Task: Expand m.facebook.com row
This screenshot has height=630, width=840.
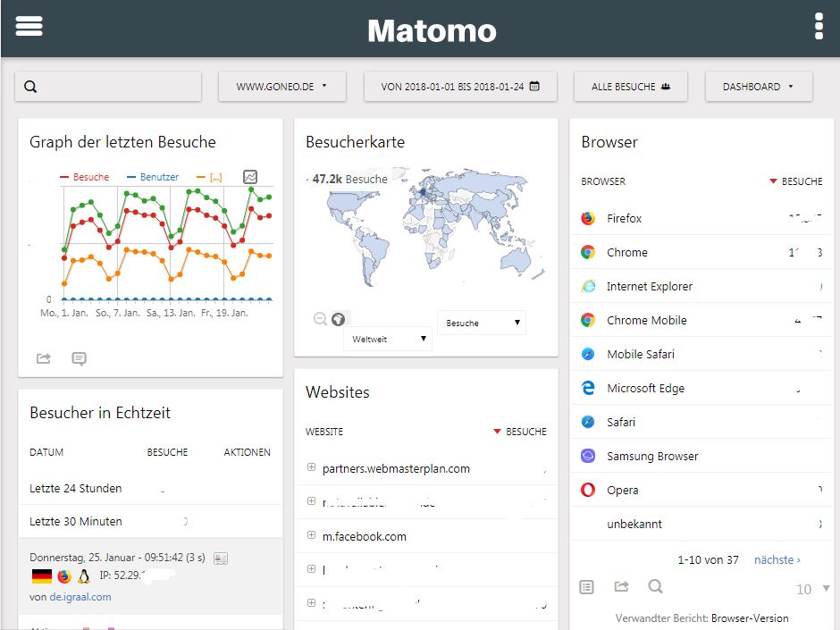Action: tap(311, 535)
